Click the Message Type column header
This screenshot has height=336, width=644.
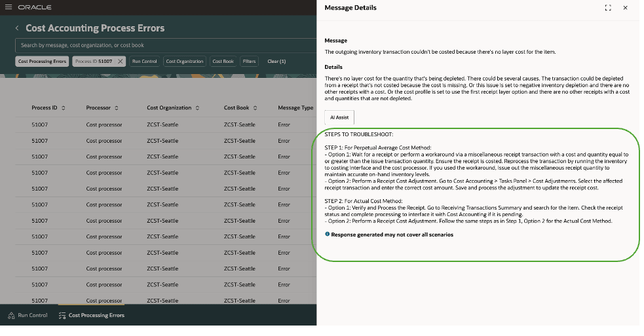coord(295,107)
